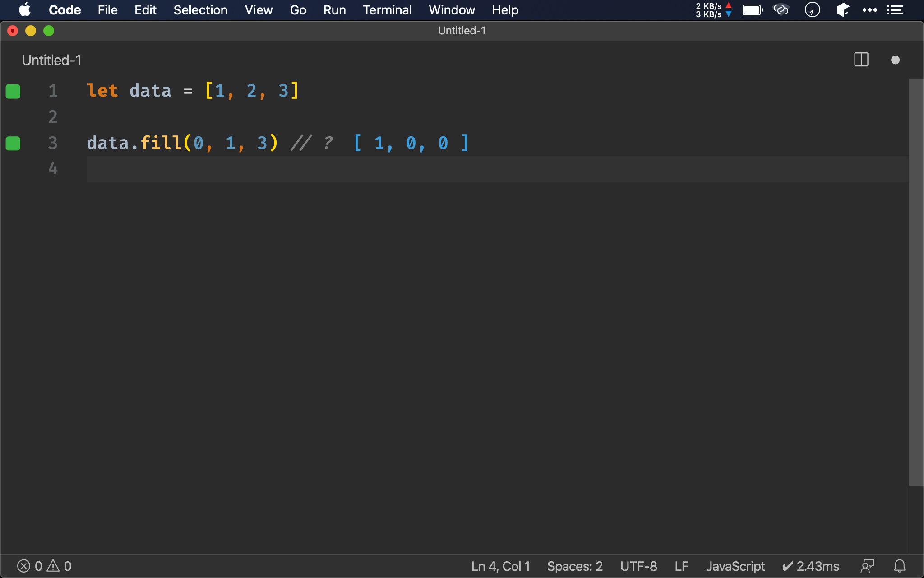Click the Quokka 2.43ms execution time status
Screen dimensions: 924x578
coord(811,566)
